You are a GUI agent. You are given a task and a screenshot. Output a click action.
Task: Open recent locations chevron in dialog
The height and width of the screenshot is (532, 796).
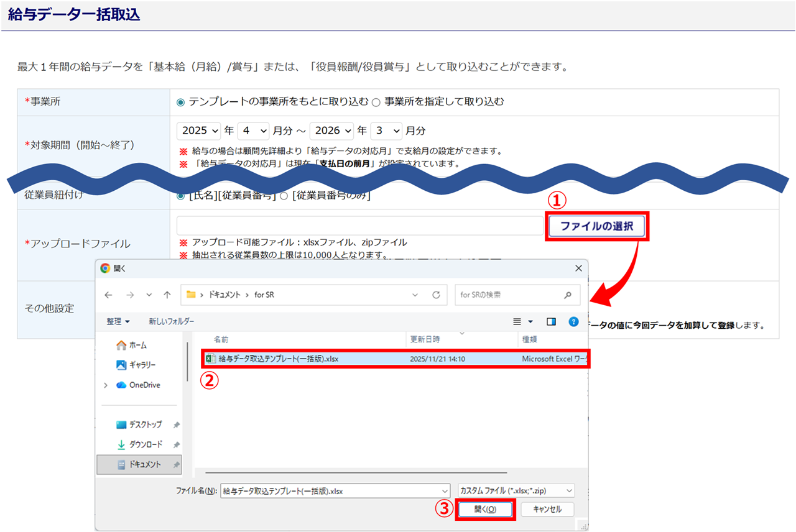[149, 295]
